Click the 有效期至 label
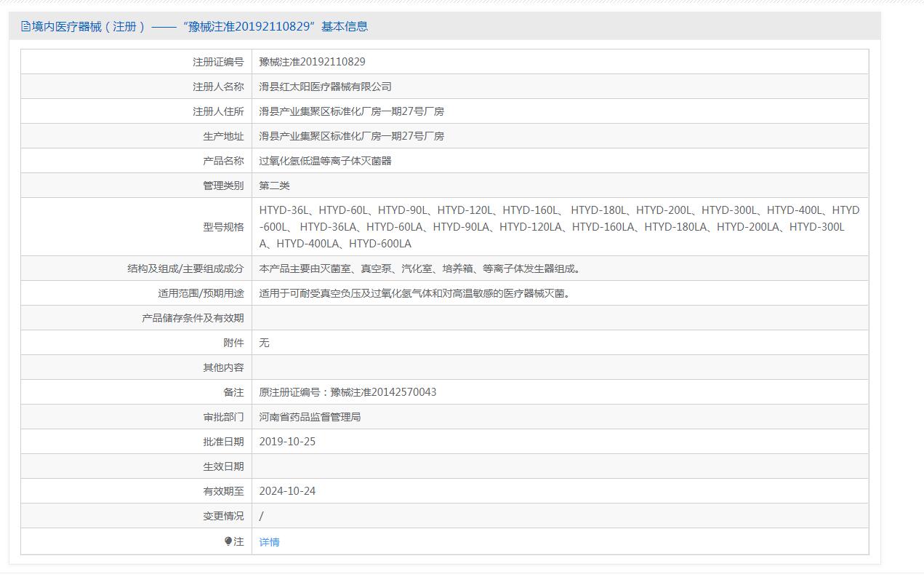The image size is (924, 577). pyautogui.click(x=223, y=491)
